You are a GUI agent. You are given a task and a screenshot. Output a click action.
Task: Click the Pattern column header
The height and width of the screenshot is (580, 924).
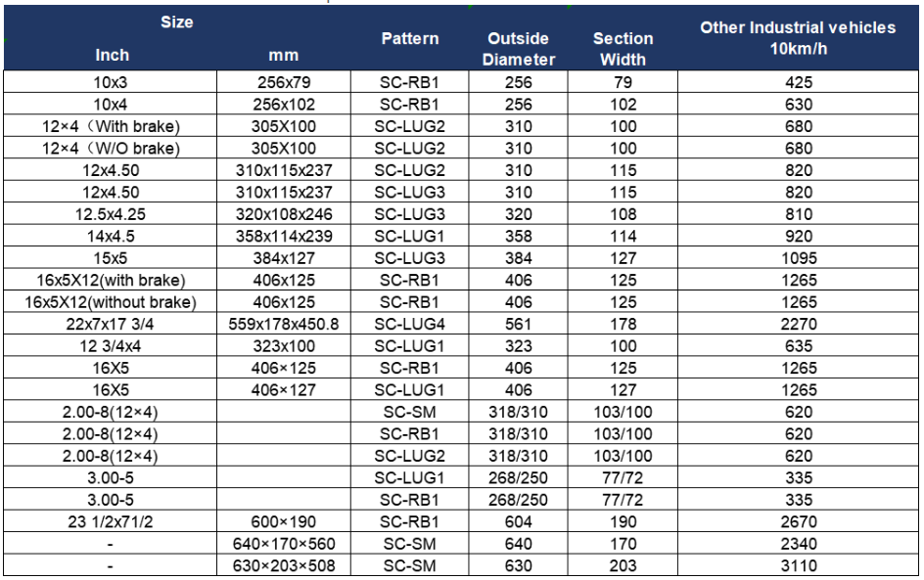coord(409,39)
